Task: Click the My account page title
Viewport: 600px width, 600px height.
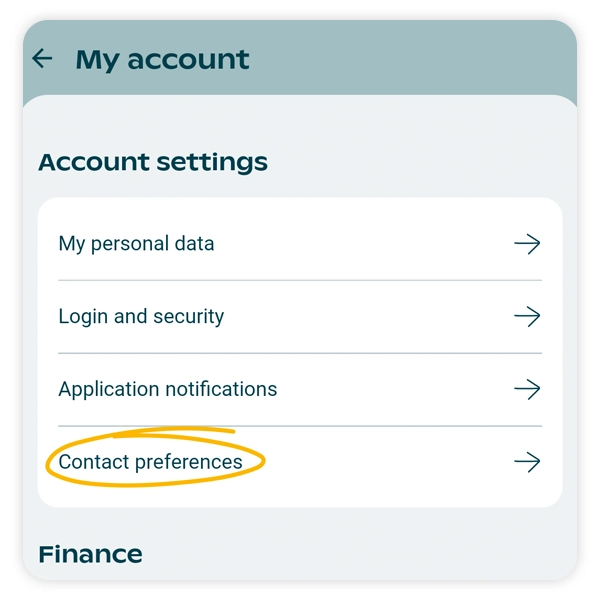Action: (162, 60)
